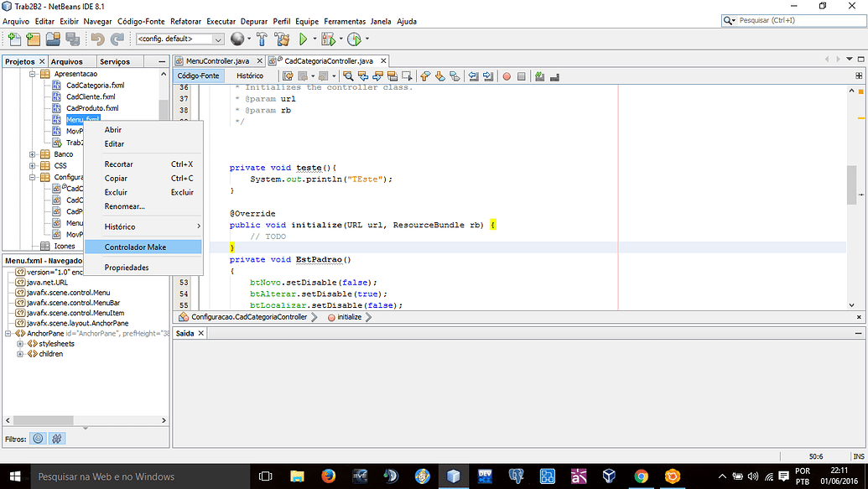Viewport: 868px width, 489px height.
Task: Open the Debug Project toolbar icon
Action: pyautogui.click(x=325, y=38)
